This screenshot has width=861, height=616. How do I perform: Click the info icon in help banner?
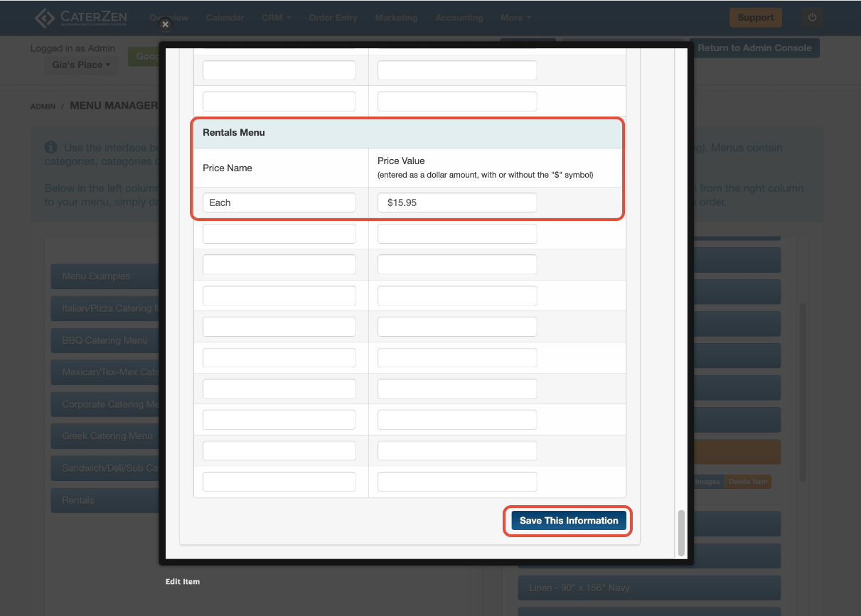pyautogui.click(x=50, y=148)
